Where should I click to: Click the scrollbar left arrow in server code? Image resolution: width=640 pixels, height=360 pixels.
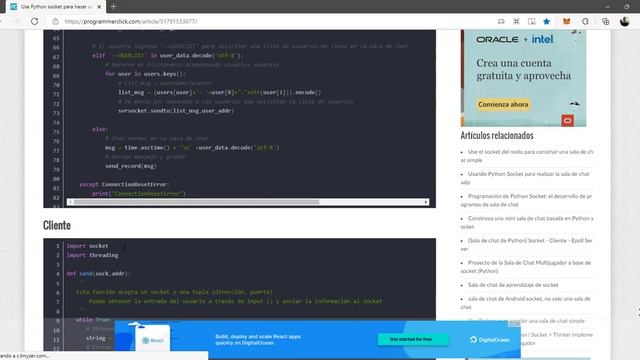pyautogui.click(x=70, y=202)
